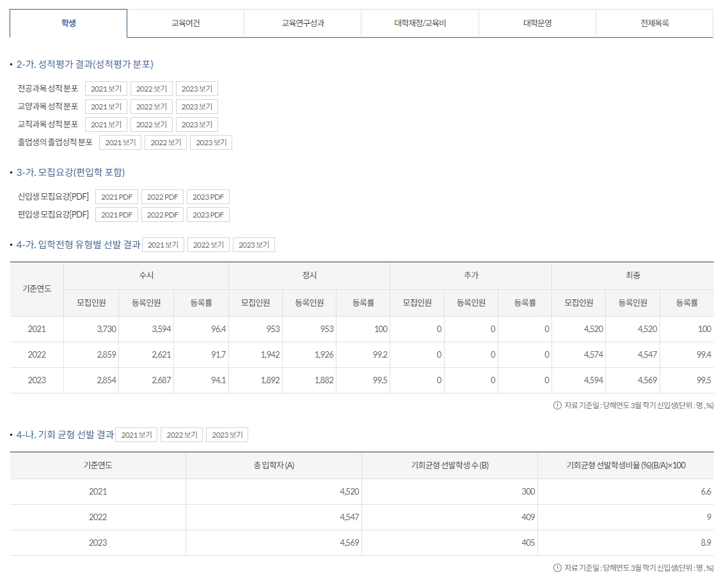
Task: Download 2022 신입생 모집요강 PDF
Action: [162, 197]
